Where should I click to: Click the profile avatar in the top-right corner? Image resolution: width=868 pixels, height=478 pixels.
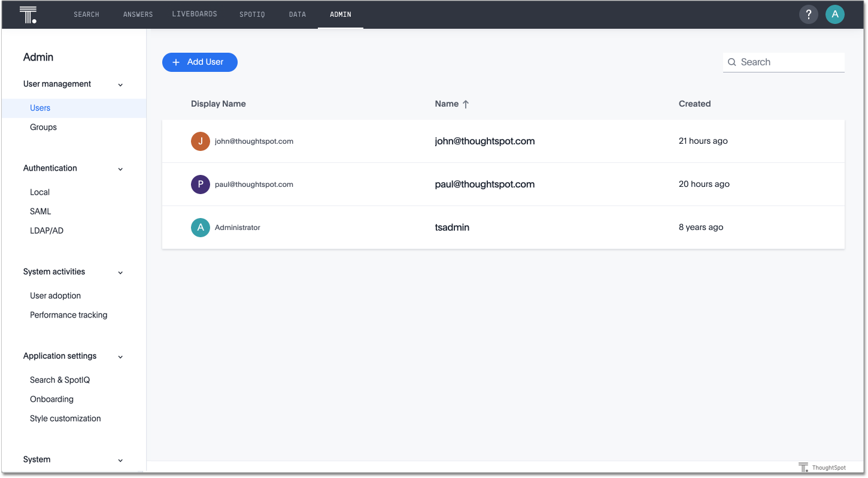tap(835, 14)
